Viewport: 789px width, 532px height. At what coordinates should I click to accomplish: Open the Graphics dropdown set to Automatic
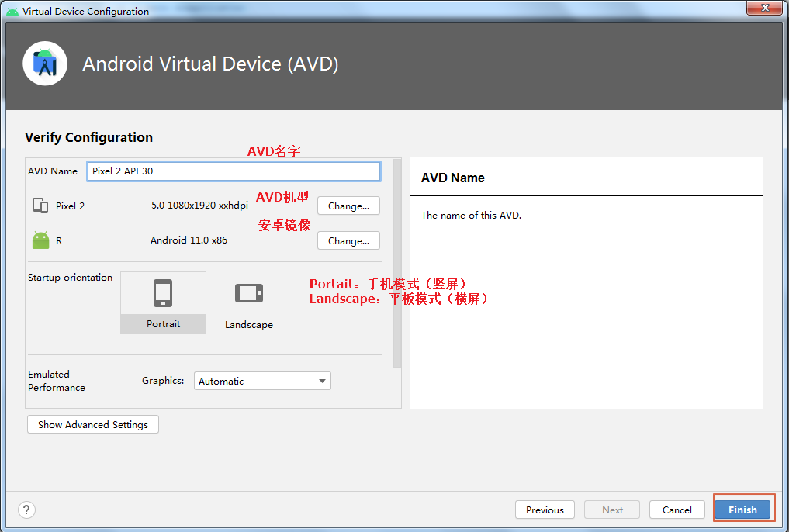coord(262,381)
